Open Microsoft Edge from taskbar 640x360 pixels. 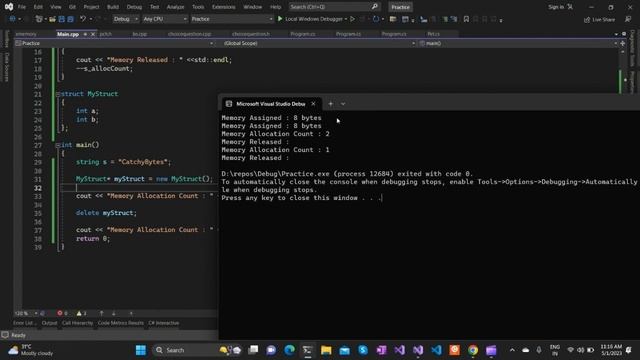coord(289,350)
